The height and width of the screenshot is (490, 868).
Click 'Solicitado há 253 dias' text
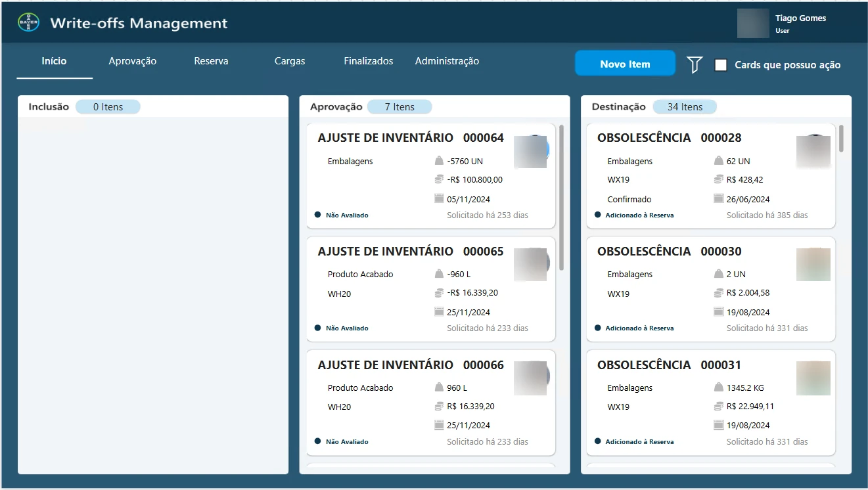click(x=488, y=215)
